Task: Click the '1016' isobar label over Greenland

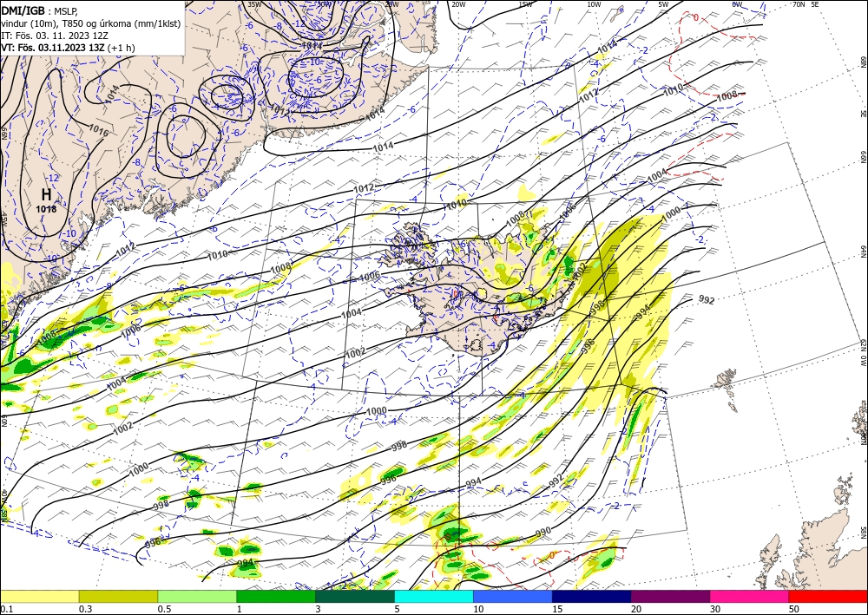Action: coord(99,130)
